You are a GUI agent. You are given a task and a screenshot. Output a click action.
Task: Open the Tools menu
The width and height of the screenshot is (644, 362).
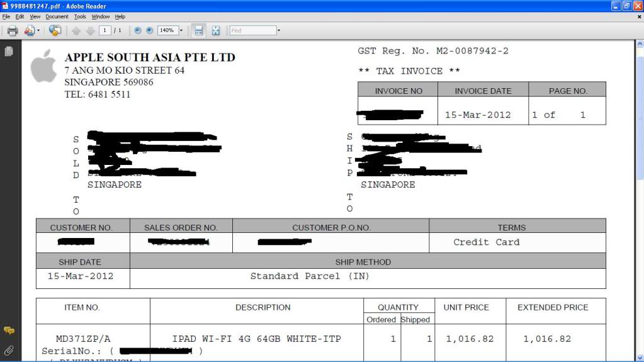(x=80, y=17)
